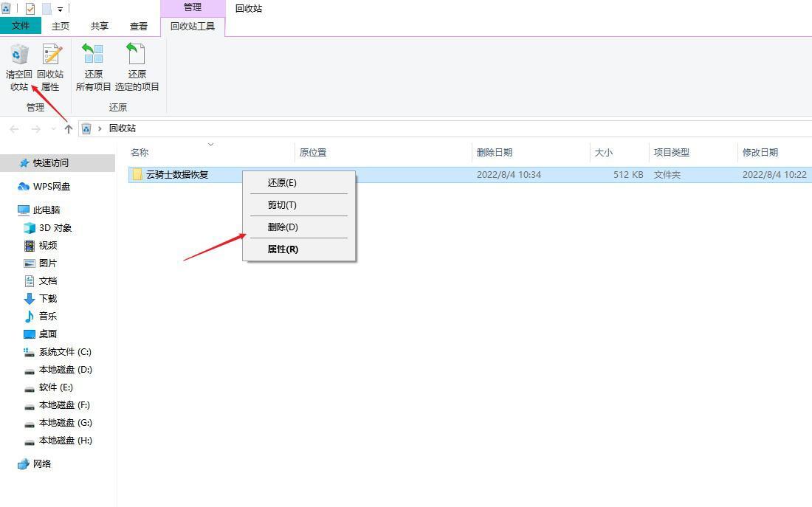Open WPS网盘 in the navigation pane
The height and width of the screenshot is (507, 812).
pos(51,187)
